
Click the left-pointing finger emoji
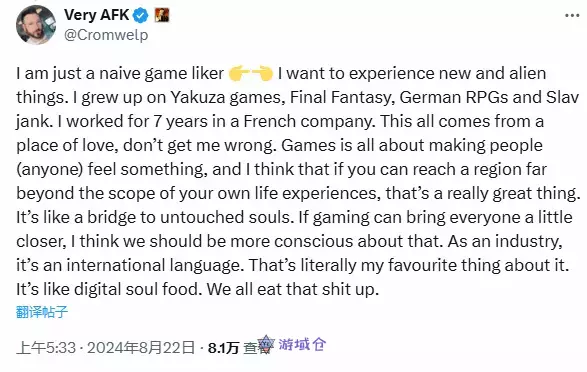262,73
